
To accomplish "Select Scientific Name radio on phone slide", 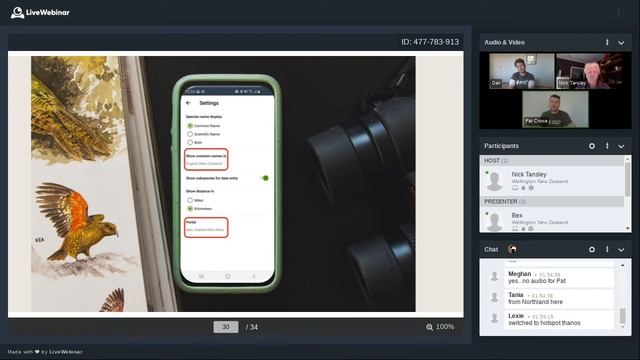I will 190,134.
